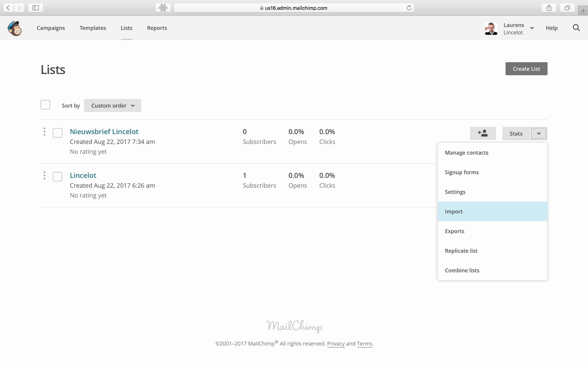The image size is (588, 368).
Task: Collapse the Stats dropdown arrow
Action: [539, 133]
